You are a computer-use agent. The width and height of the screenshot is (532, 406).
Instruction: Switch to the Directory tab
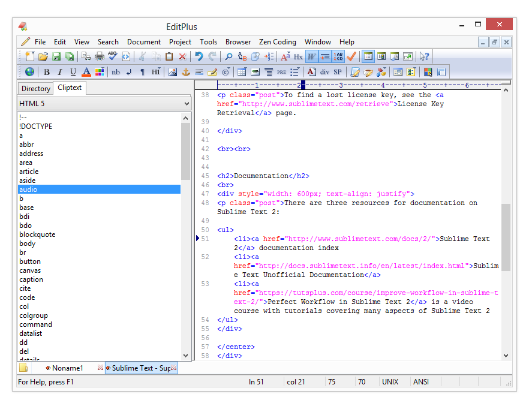35,88
